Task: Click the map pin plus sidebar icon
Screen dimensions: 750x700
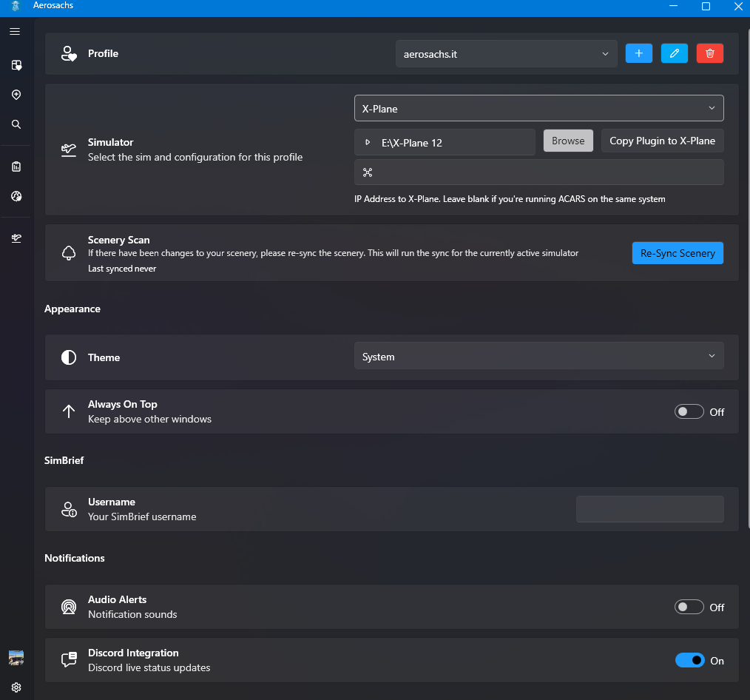Action: click(x=16, y=95)
